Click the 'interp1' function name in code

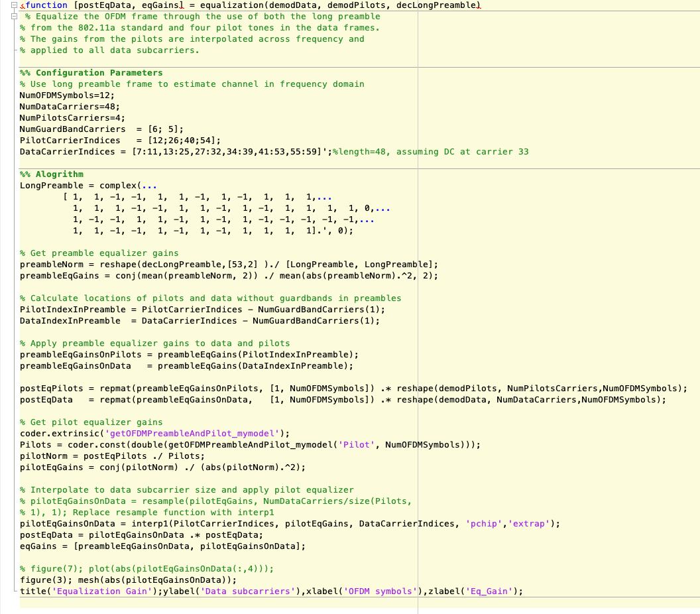point(150,524)
